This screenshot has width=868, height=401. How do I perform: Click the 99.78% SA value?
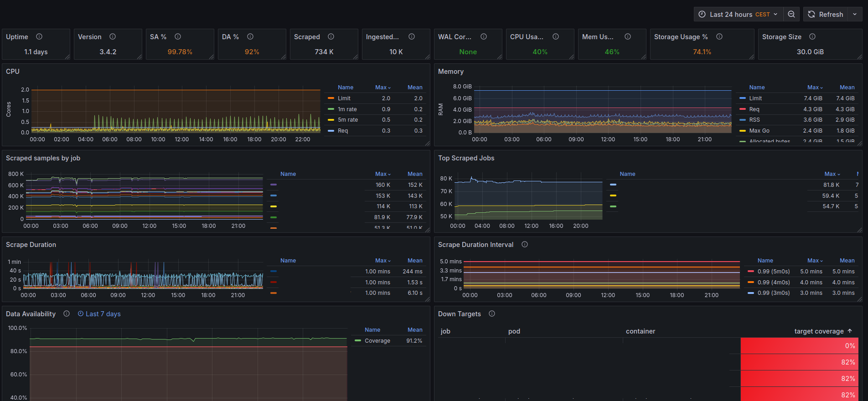click(180, 52)
